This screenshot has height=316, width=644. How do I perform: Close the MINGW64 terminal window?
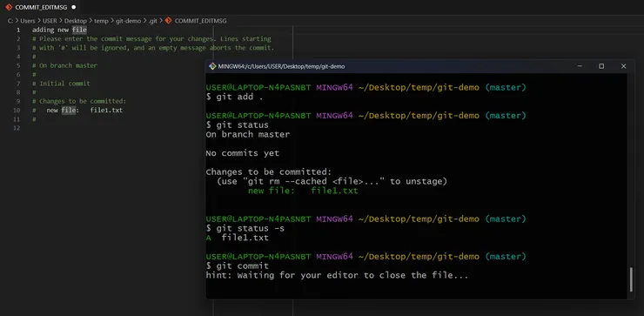(623, 66)
